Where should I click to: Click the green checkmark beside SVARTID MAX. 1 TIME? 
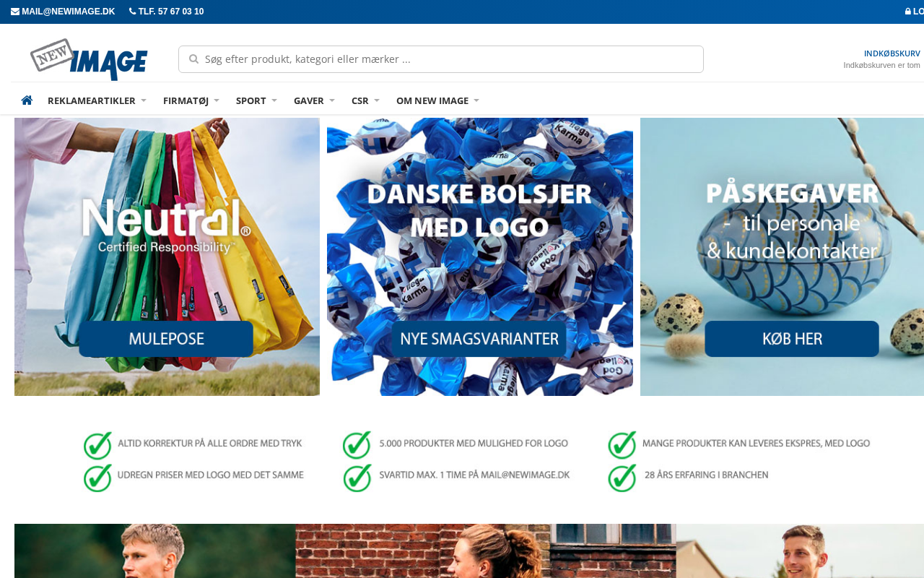coord(357,478)
